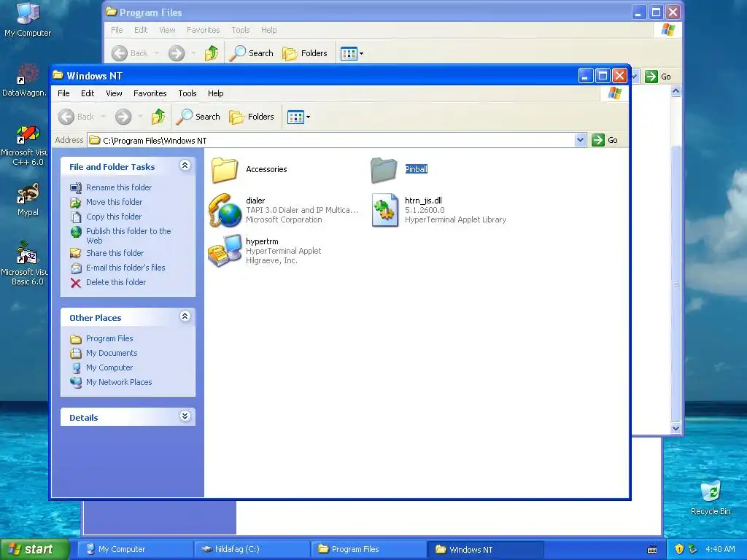
Task: Click the Go button in Windows NT window
Action: click(605, 140)
